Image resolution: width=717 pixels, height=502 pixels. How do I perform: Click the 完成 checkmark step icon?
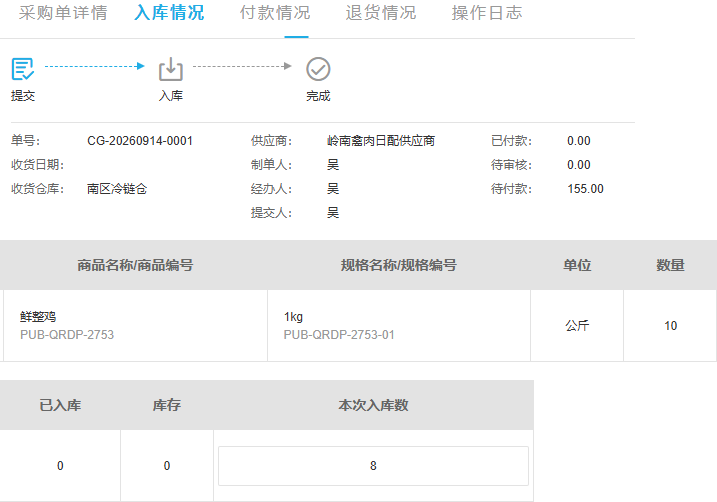click(x=318, y=69)
